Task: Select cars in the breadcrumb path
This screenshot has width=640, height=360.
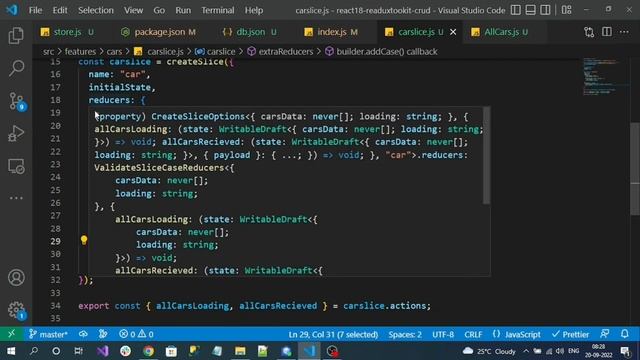Action: tap(114, 51)
